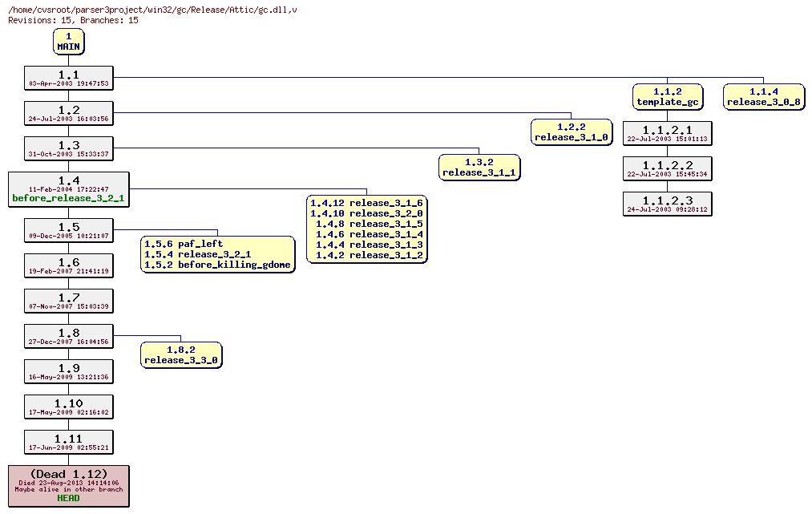Click branch 1.4.4 release_3_1_3
Image resolution: width=812 pixels, height=514 pixels.
[370, 245]
